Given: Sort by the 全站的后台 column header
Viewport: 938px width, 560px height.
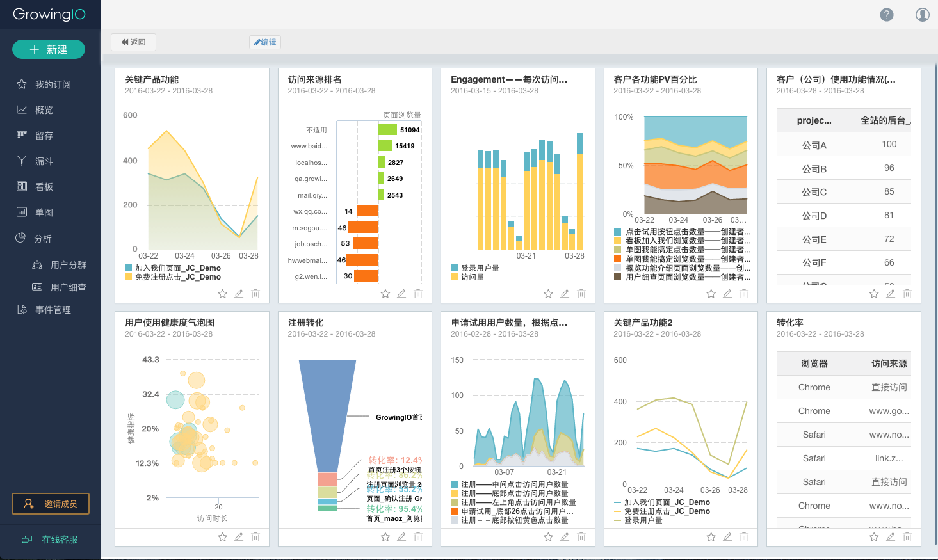Looking at the screenshot, I should coord(884,120).
